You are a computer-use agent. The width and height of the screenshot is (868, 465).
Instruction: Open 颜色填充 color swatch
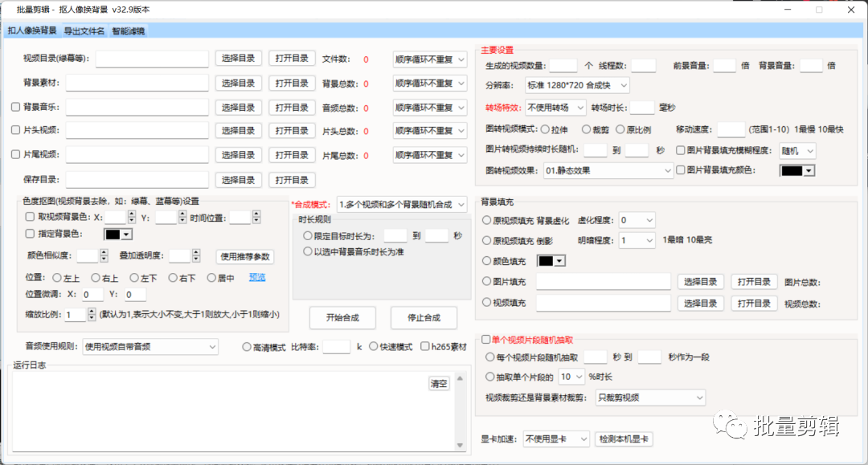551,261
